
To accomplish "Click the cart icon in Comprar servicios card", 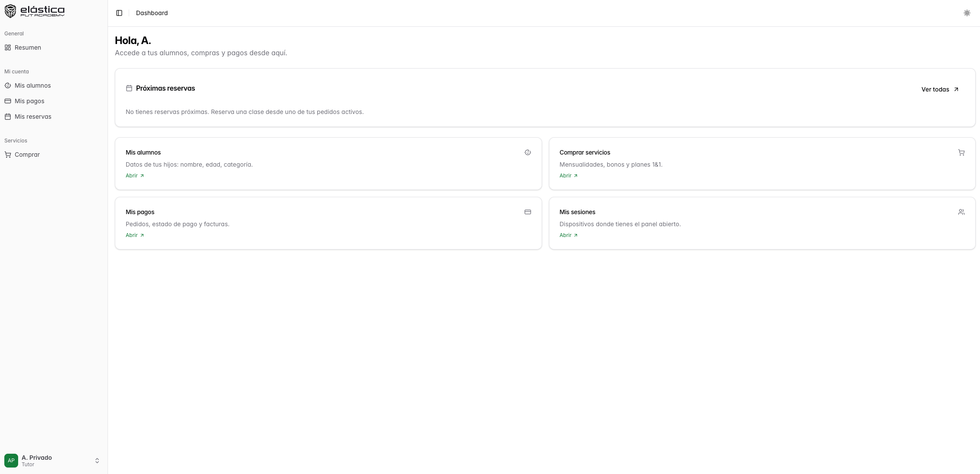I will (x=961, y=152).
